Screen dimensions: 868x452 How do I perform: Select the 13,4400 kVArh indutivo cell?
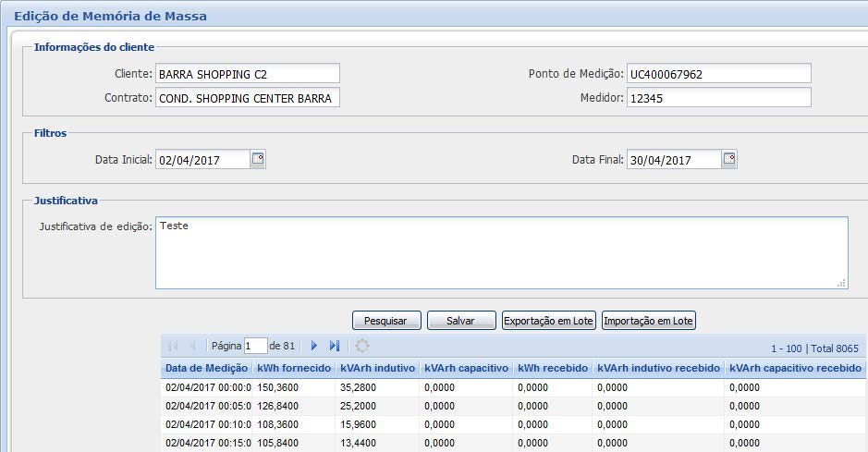click(x=377, y=443)
